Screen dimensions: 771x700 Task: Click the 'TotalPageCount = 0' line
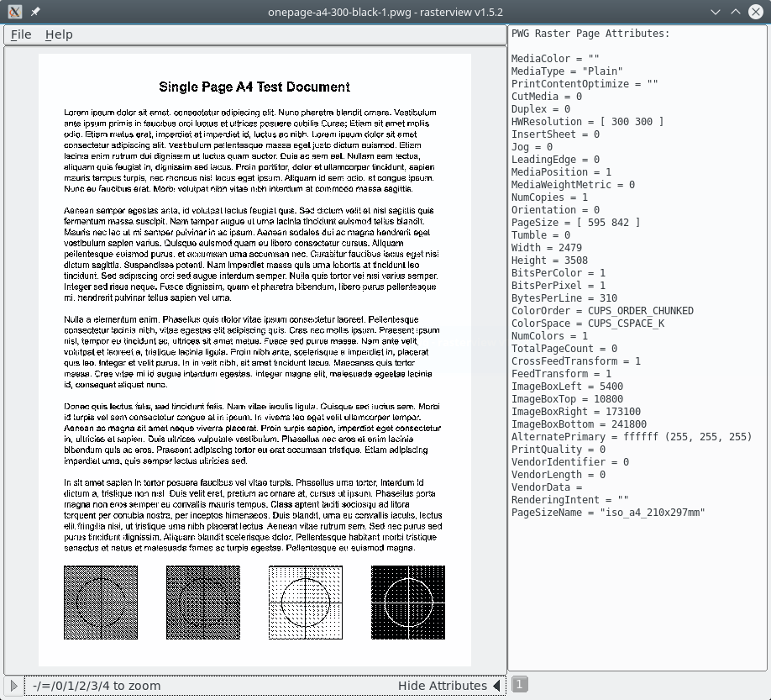point(564,349)
